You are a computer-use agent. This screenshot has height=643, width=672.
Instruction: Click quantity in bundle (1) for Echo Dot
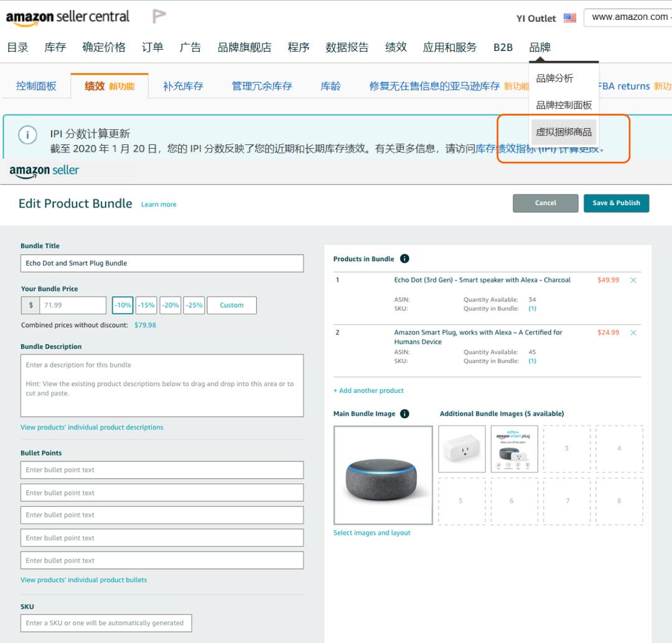532,308
